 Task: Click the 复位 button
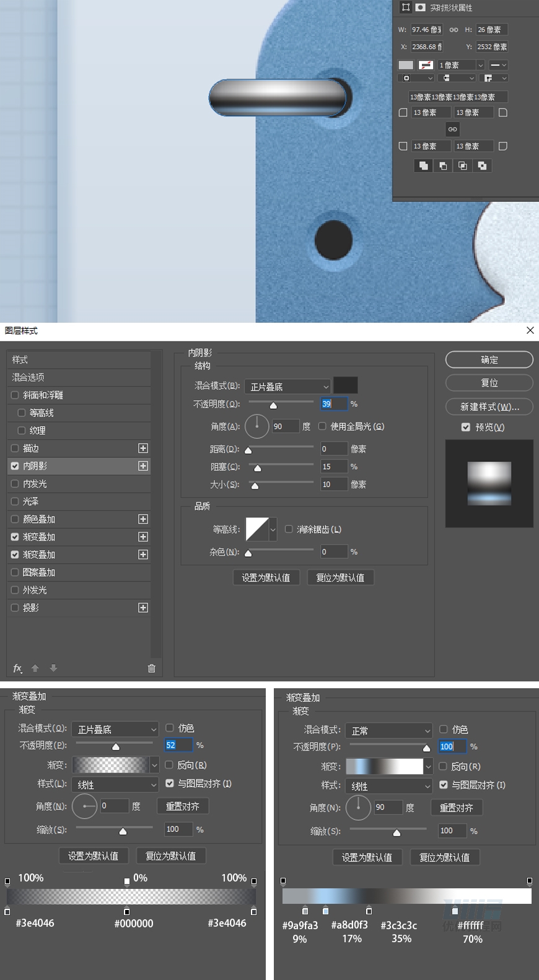489,383
